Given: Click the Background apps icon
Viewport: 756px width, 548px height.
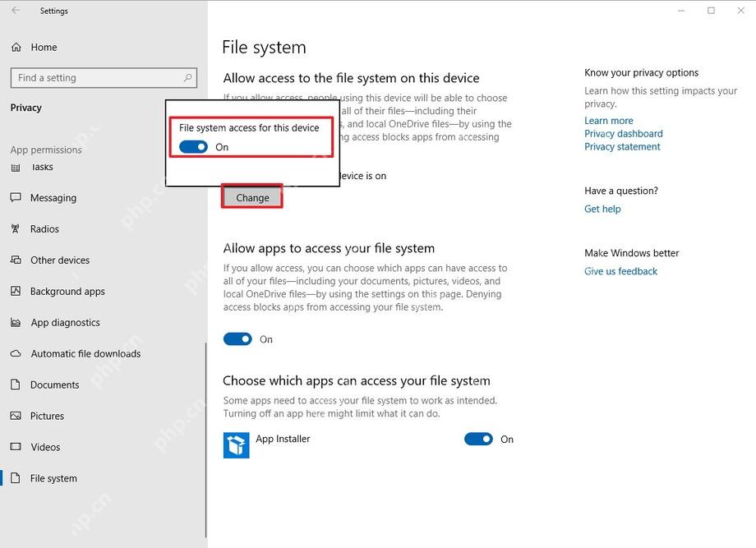Looking at the screenshot, I should tap(16, 291).
